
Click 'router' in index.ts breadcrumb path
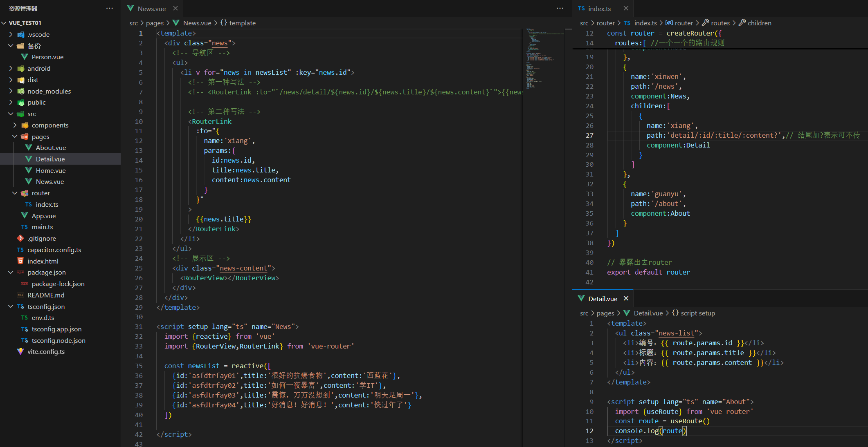point(605,23)
